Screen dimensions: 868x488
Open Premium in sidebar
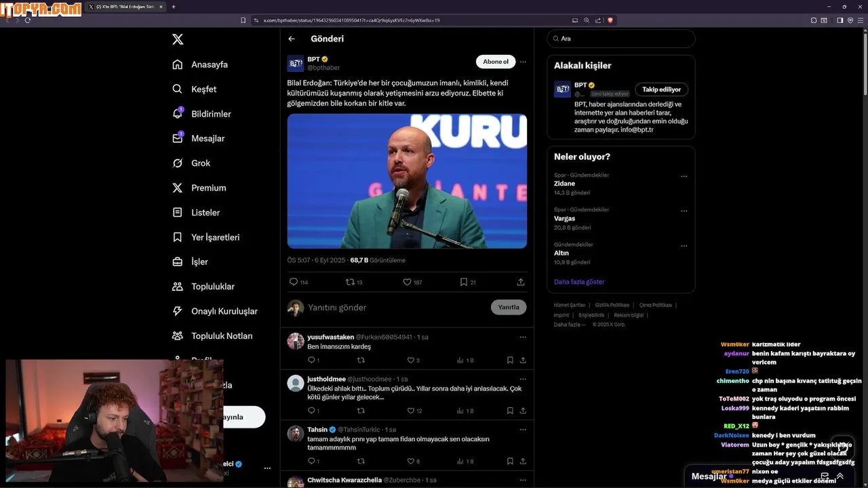199,188
